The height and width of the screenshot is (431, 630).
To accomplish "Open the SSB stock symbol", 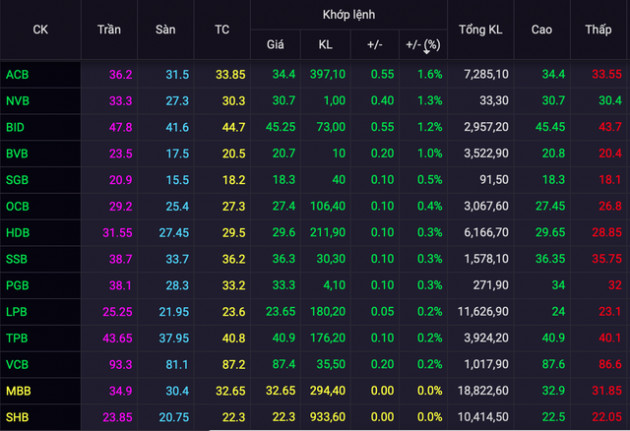I will click(16, 259).
